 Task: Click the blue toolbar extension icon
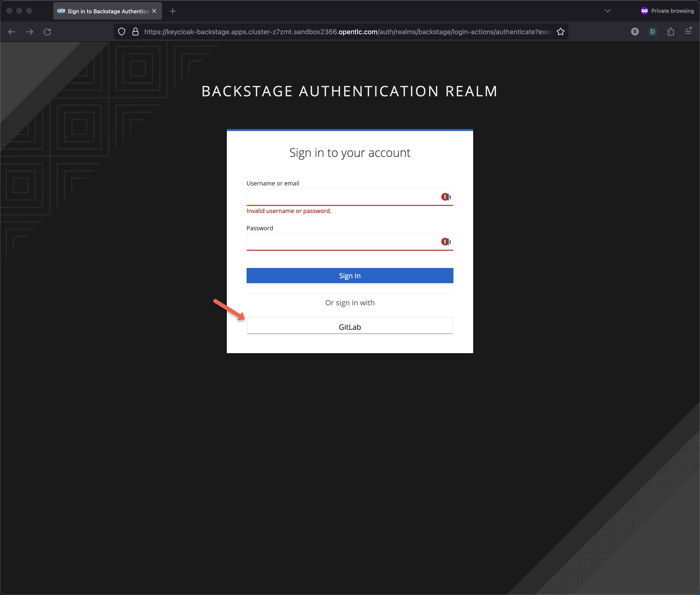[652, 32]
